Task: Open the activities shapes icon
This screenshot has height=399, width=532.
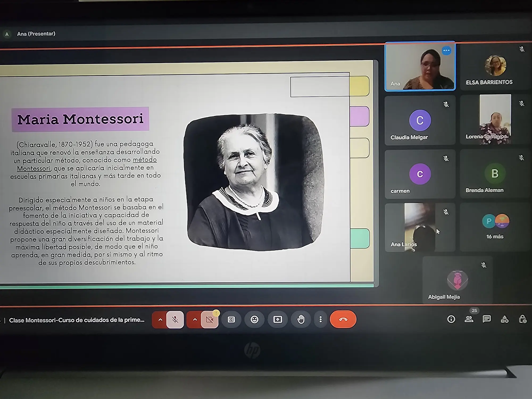Action: click(505, 319)
